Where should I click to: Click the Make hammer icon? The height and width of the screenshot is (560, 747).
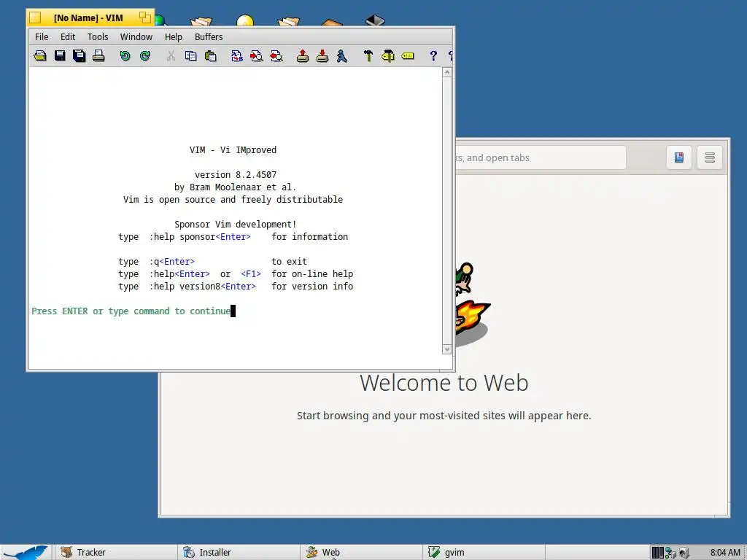[x=368, y=55]
